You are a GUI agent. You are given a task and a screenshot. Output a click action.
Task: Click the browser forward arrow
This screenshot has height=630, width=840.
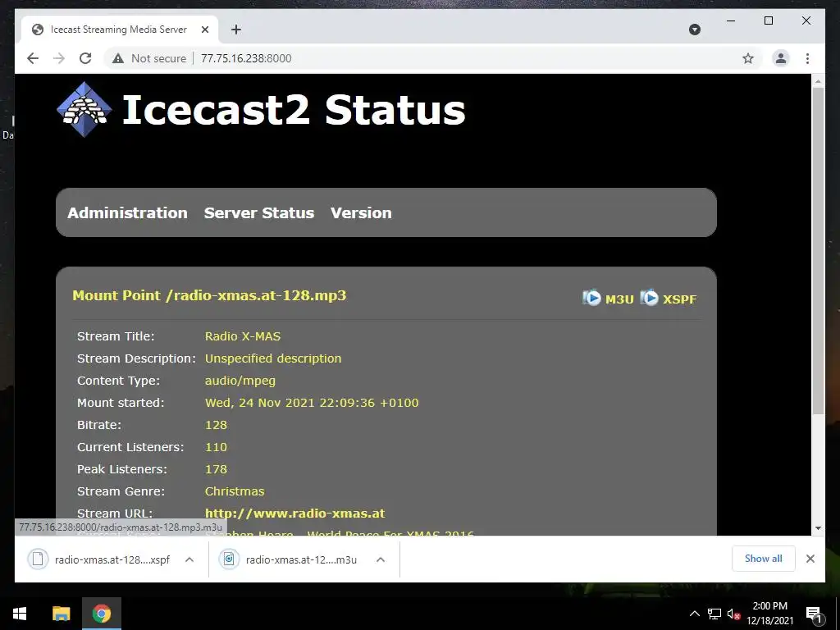[x=59, y=58]
